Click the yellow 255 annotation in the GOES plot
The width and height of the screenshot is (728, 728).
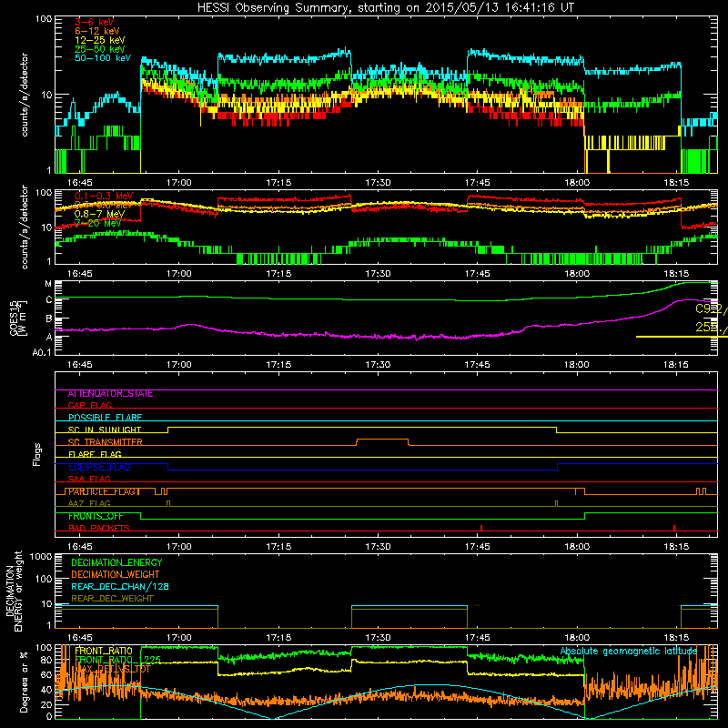(x=712, y=328)
